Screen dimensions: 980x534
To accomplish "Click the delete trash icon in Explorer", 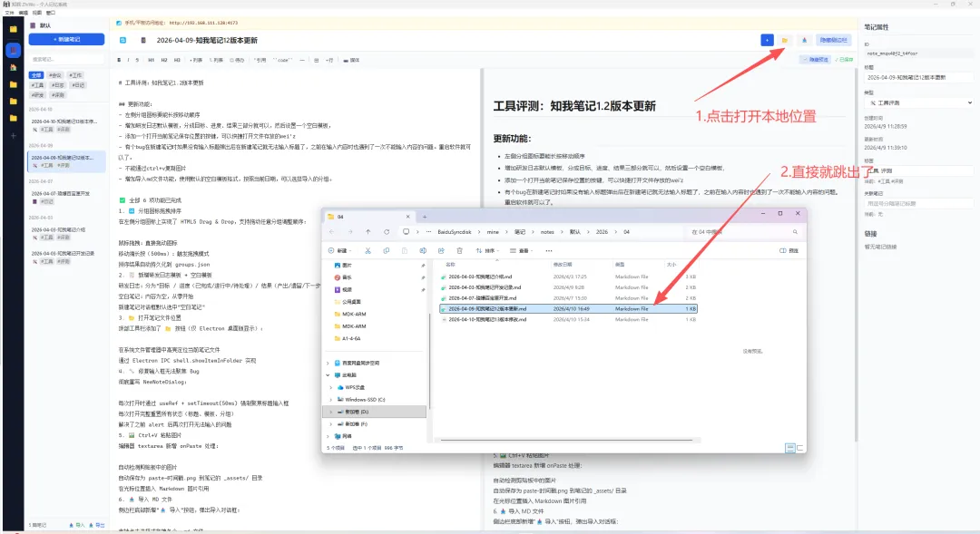I will (x=459, y=250).
